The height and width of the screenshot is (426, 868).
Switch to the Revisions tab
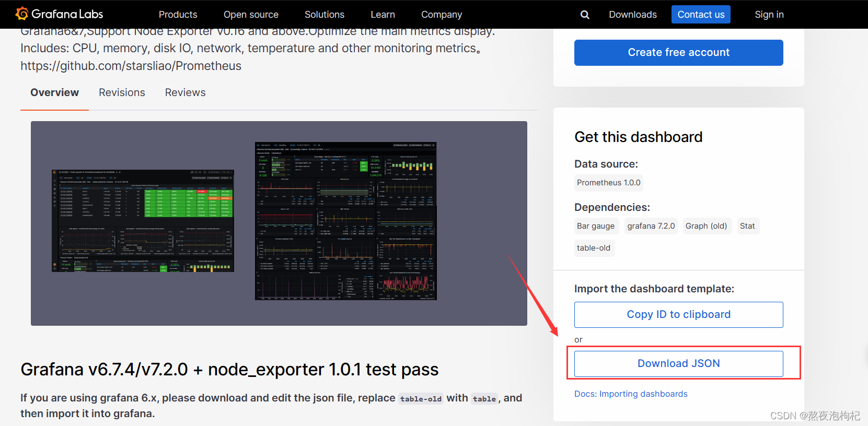point(122,92)
